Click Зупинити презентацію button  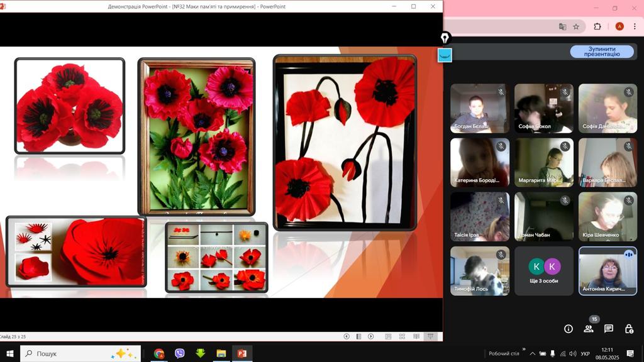tap(602, 52)
